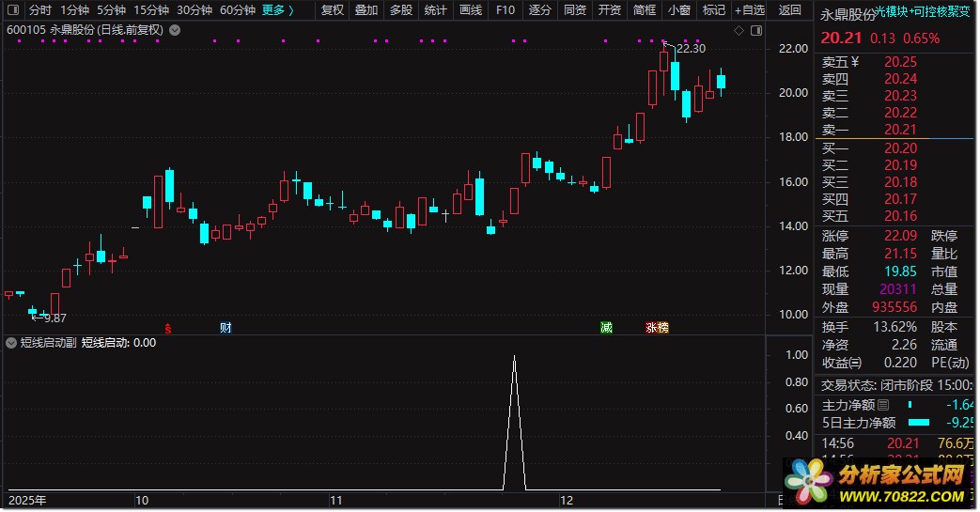Viewport: 980px width, 512px height.
Task: Open dropdown arrow next to 永鼎股份 title
Action: 175,30
